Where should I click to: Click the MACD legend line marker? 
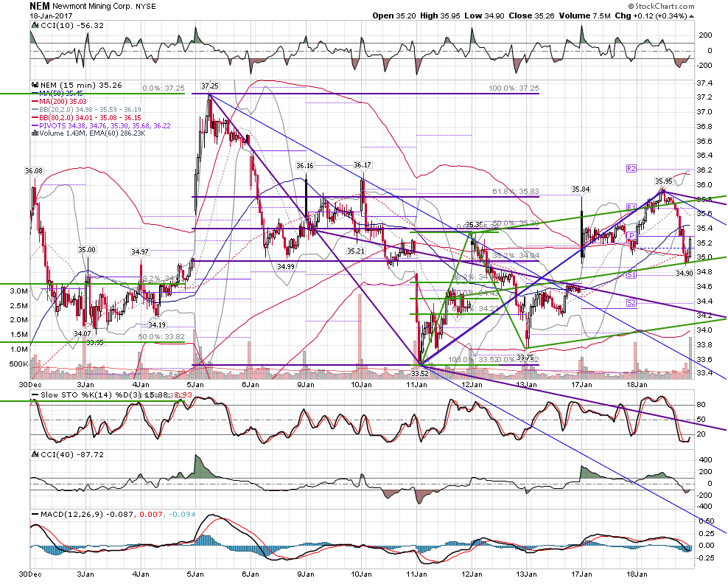tap(35, 514)
